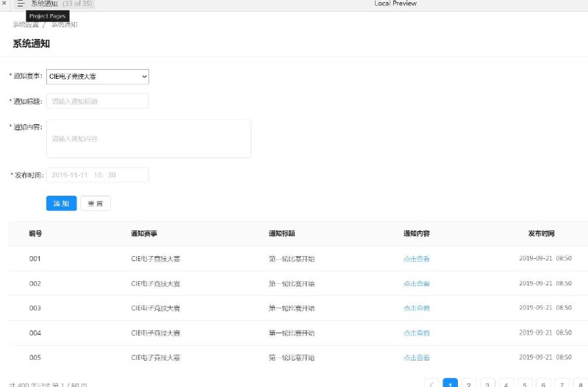
Task: Click publish time in row 001
Action: pyautogui.click(x=545, y=258)
